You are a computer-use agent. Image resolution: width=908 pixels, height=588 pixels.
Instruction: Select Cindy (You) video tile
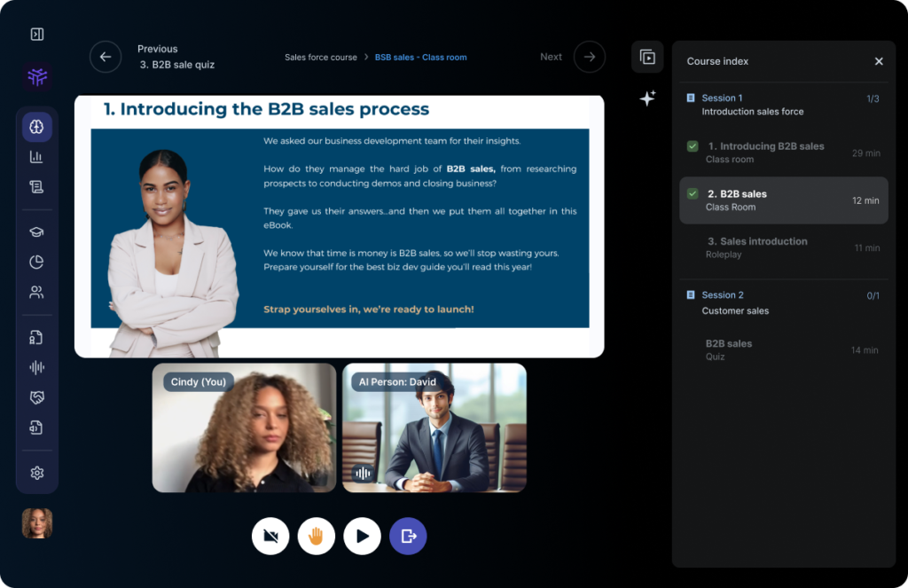click(x=245, y=428)
